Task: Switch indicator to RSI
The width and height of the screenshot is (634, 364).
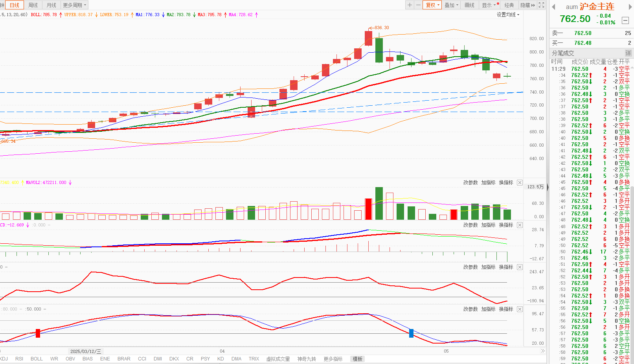Action: click(x=19, y=359)
